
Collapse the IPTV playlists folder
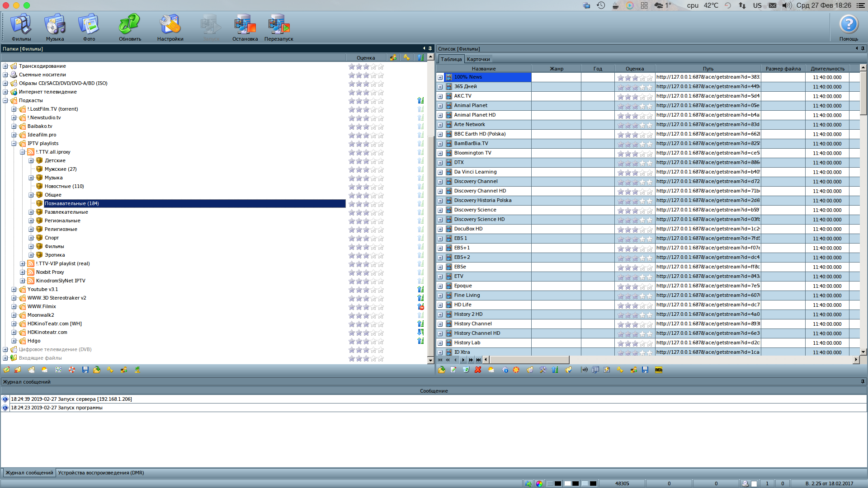[14, 143]
